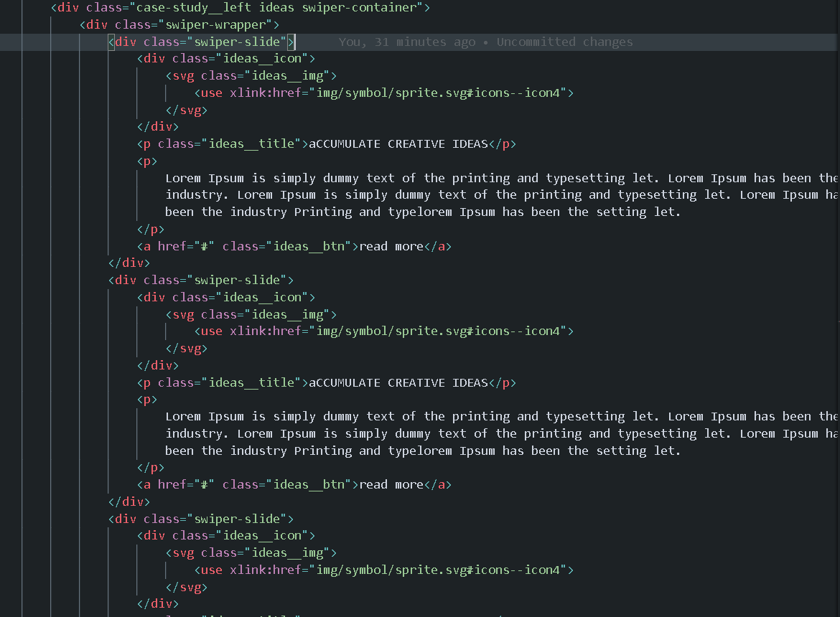Screen dimensions: 840x617
Task: Click the first "ideas__btn" class value
Action: point(309,246)
